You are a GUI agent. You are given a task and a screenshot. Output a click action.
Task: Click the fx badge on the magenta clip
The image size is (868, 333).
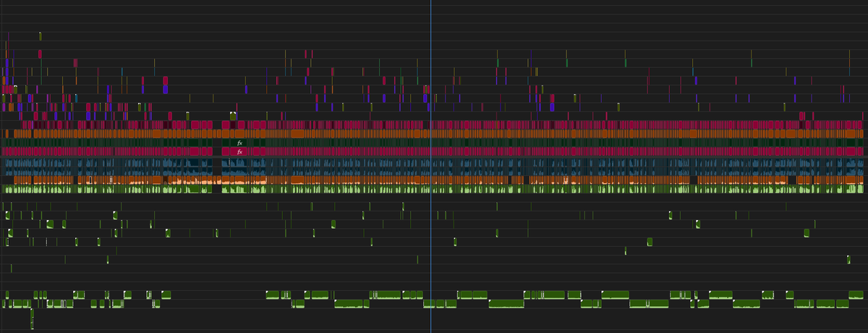(x=239, y=152)
